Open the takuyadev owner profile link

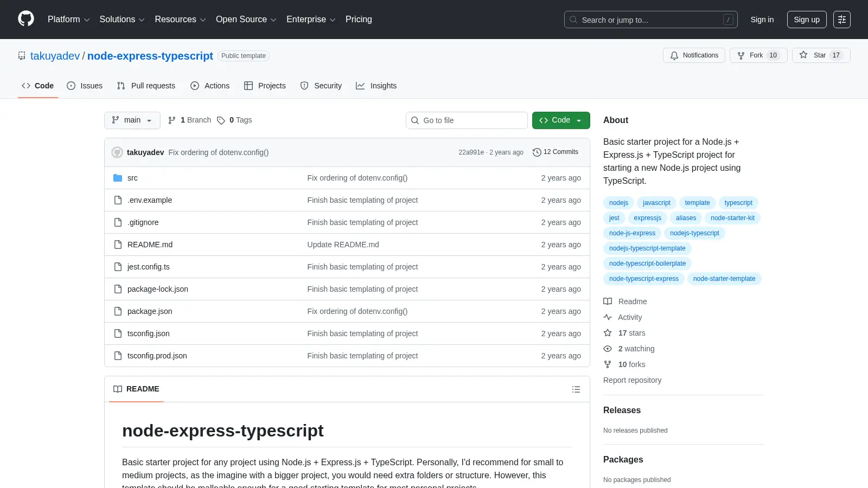55,56
